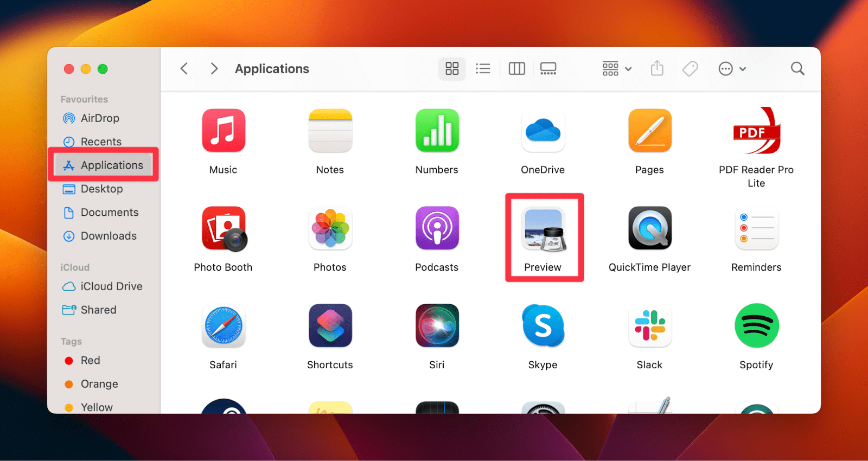Viewport: 868px width, 461px height.
Task: Open the Action ellipsis menu
Action: coord(732,68)
